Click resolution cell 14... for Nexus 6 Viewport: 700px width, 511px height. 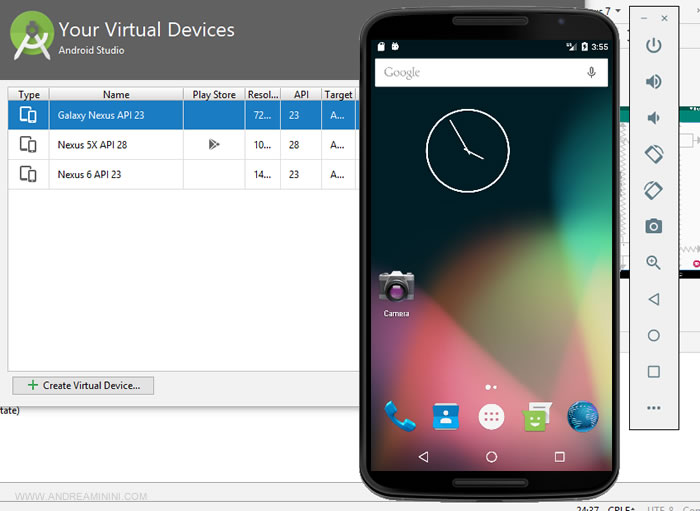262,174
